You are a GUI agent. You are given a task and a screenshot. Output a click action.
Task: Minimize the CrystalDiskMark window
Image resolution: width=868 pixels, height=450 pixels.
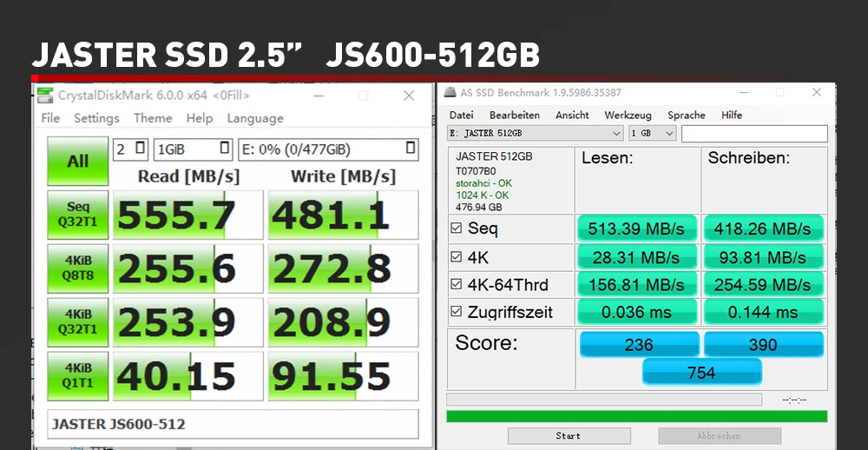319,96
